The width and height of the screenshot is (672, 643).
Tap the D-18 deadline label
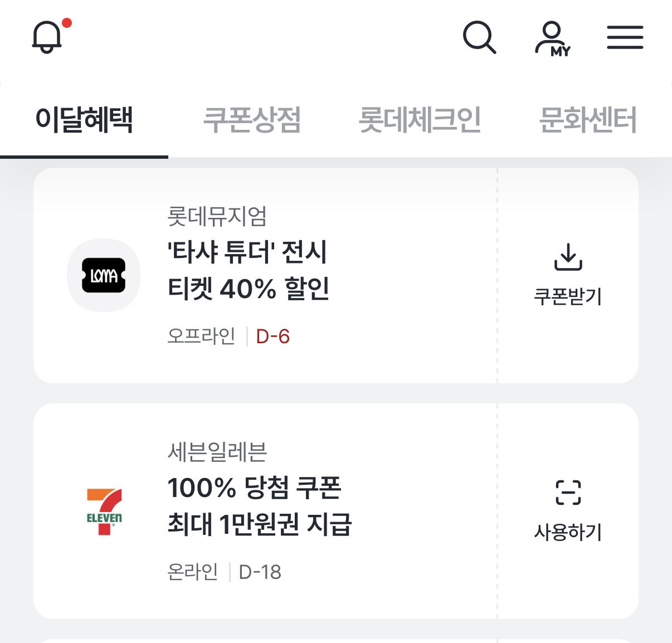coord(260,572)
